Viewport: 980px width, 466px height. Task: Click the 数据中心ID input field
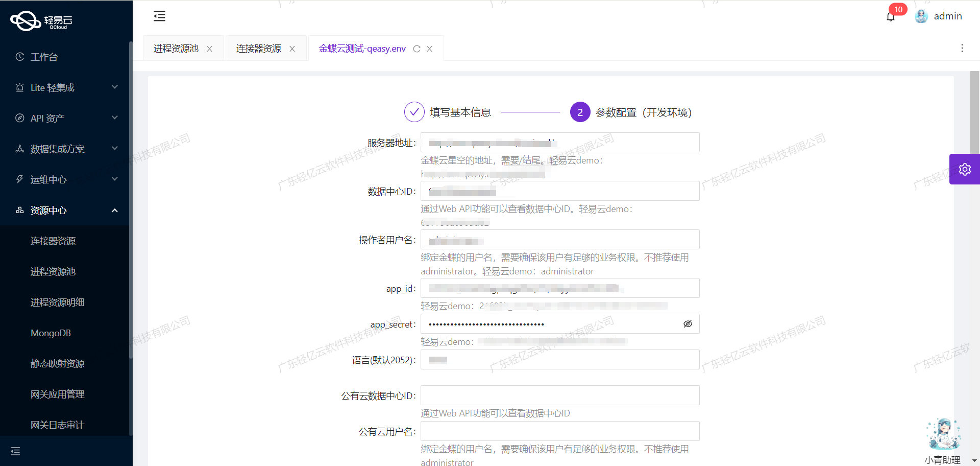(x=560, y=191)
